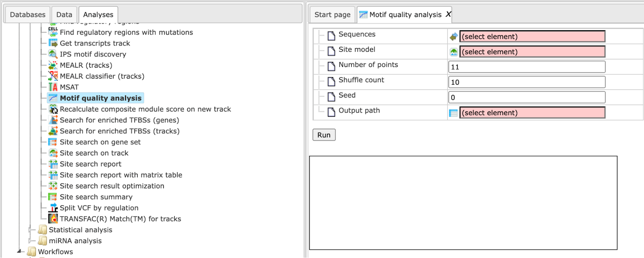Click the Sequences element picker icon
This screenshot has width=644, height=258.
[x=454, y=37]
